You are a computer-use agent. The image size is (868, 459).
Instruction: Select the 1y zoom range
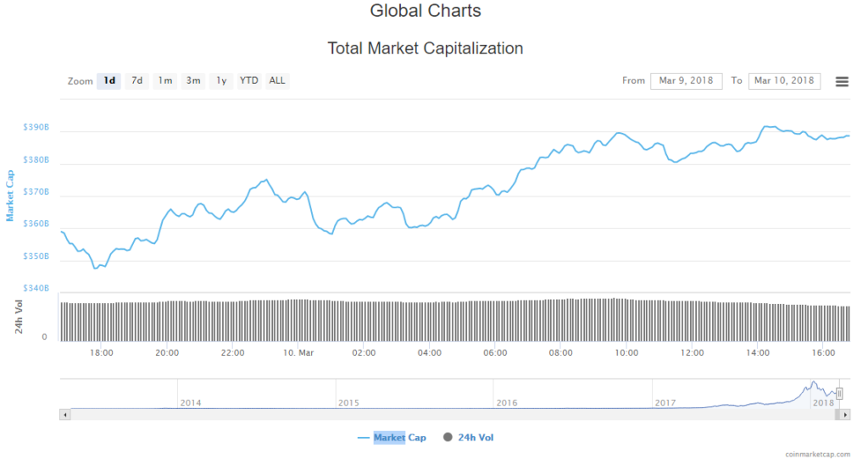click(221, 81)
